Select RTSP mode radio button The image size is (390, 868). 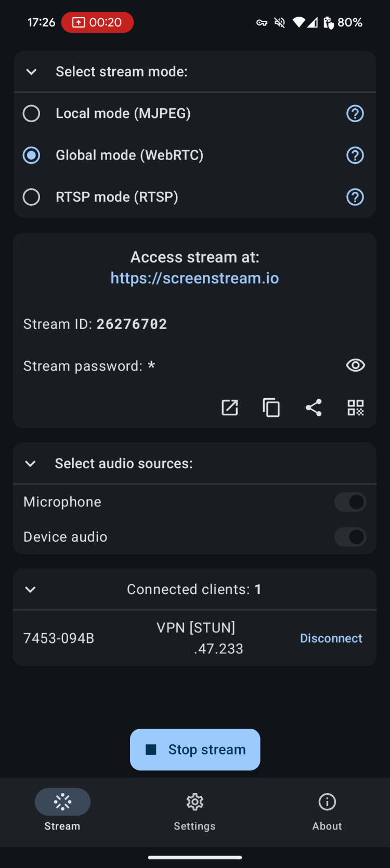(31, 197)
